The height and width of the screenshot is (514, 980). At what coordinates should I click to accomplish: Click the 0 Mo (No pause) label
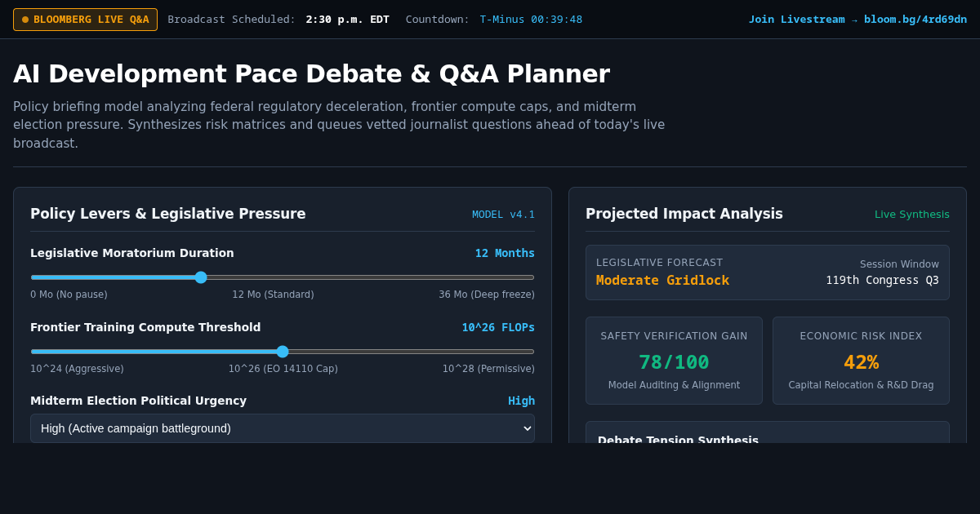pos(69,295)
